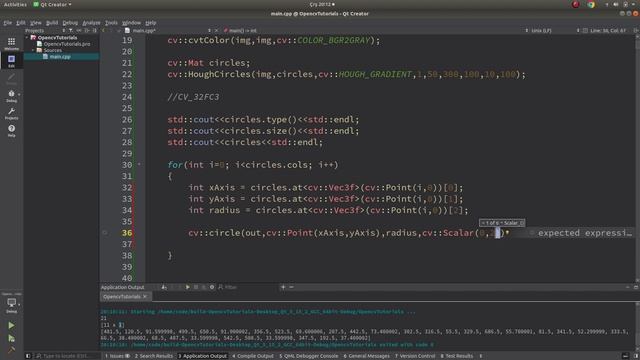Viewport: 640px width, 360px height.
Task: Click the Start Debugging button
Action: [11, 338]
